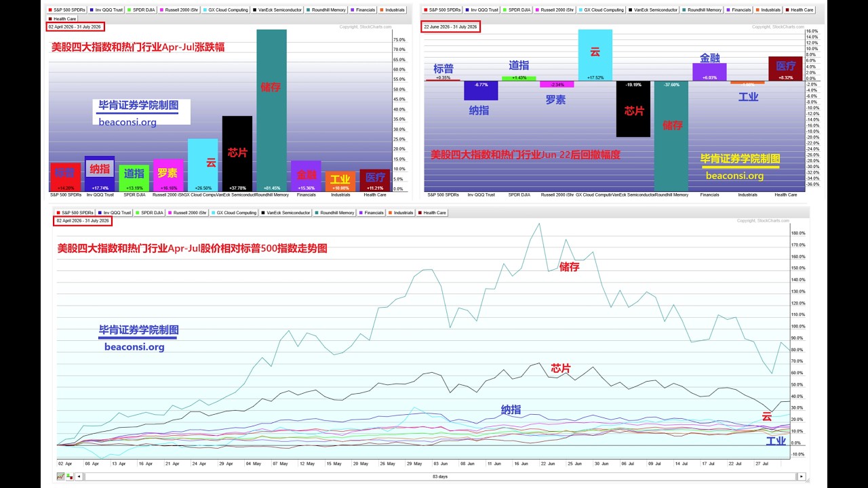Screen dimensions: 868x488
Task: Click the teal -37.60% memory bar
Action: click(x=671, y=136)
